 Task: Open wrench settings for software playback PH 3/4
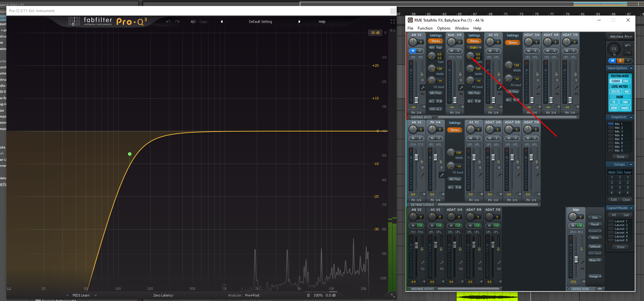coord(442,175)
